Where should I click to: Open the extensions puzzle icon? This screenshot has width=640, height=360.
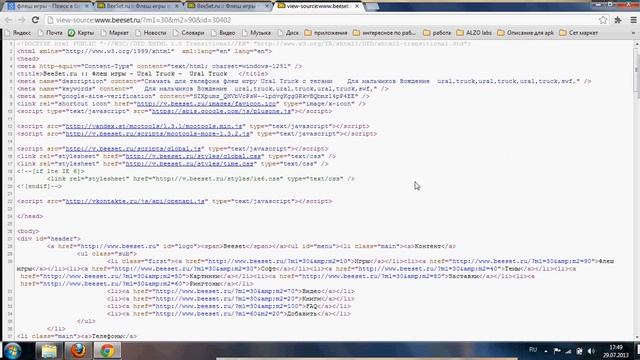618,20
